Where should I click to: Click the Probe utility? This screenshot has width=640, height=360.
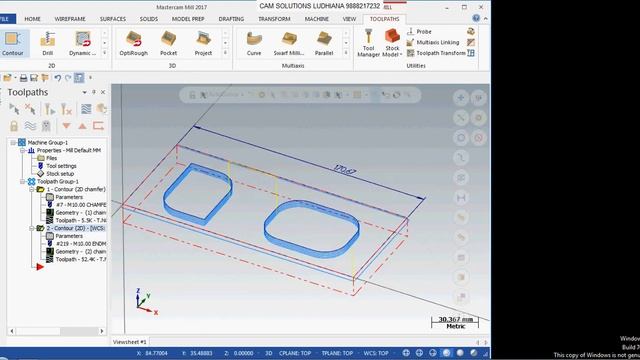point(419,31)
